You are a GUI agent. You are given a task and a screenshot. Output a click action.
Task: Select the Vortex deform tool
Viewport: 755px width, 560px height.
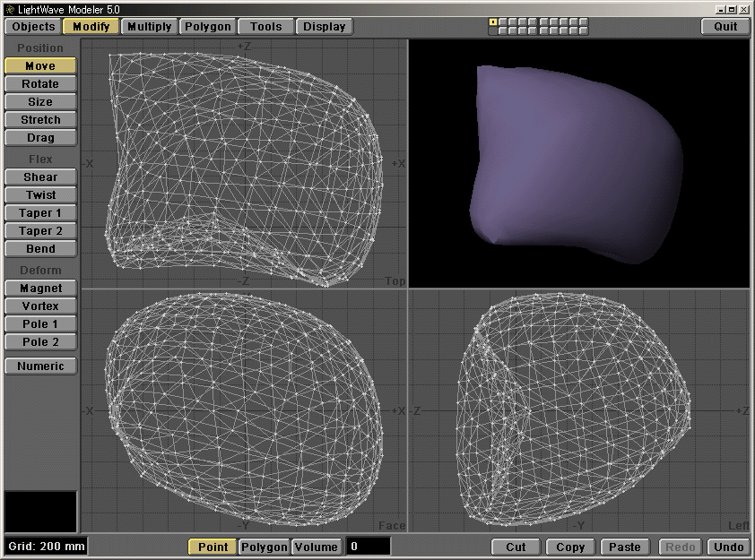[39, 306]
